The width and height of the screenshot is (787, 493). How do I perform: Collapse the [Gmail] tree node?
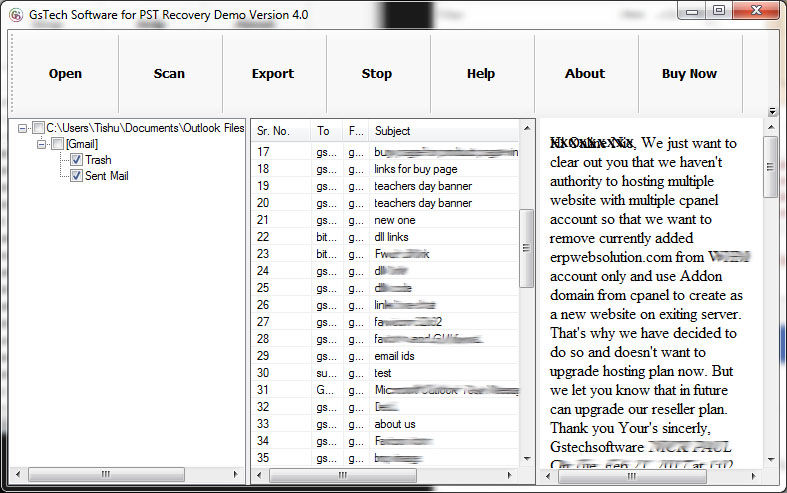point(41,145)
